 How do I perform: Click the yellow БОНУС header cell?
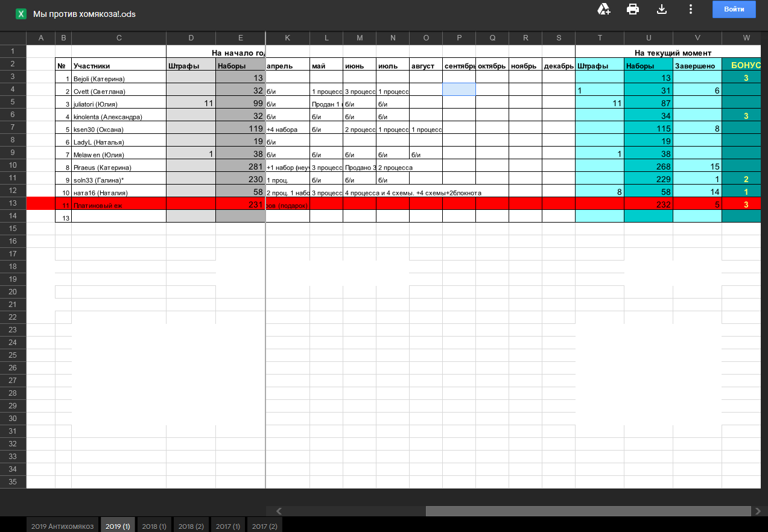pyautogui.click(x=746, y=65)
